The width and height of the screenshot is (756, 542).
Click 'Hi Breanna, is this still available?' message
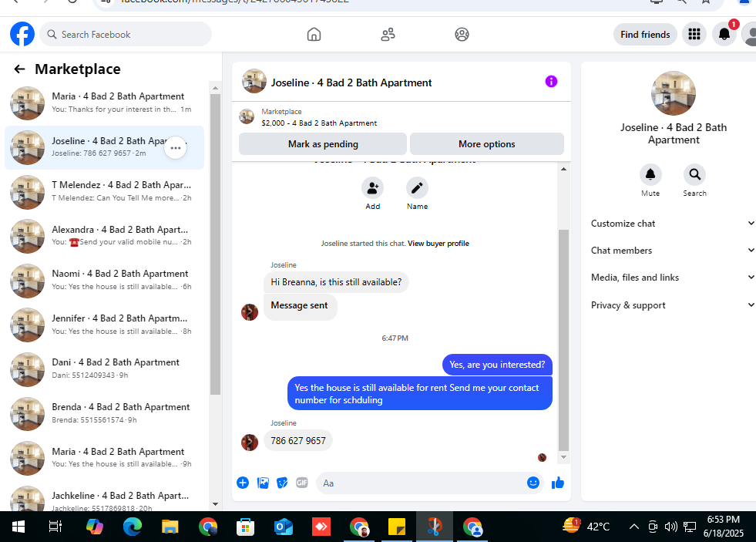[336, 282]
